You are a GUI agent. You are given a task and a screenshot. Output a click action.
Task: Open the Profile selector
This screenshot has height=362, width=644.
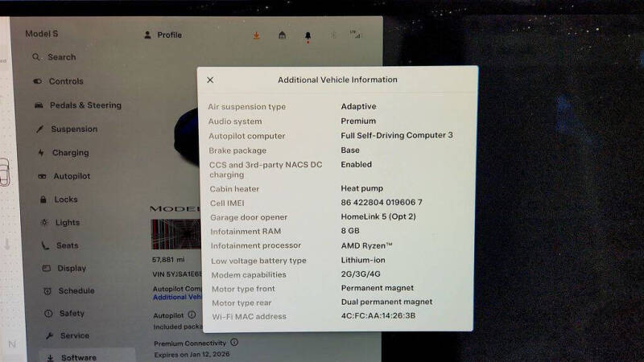point(163,35)
